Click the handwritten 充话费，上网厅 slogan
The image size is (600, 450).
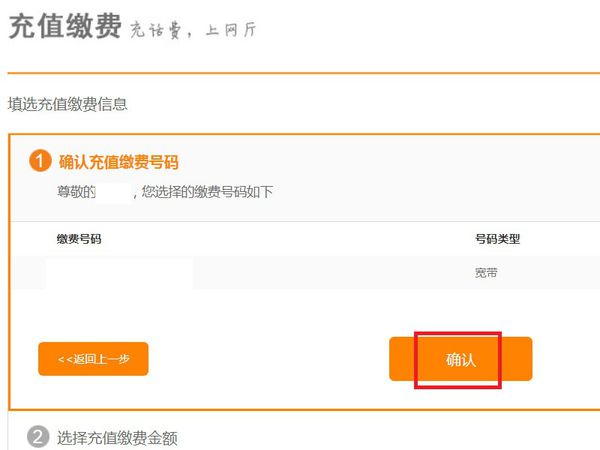click(193, 30)
